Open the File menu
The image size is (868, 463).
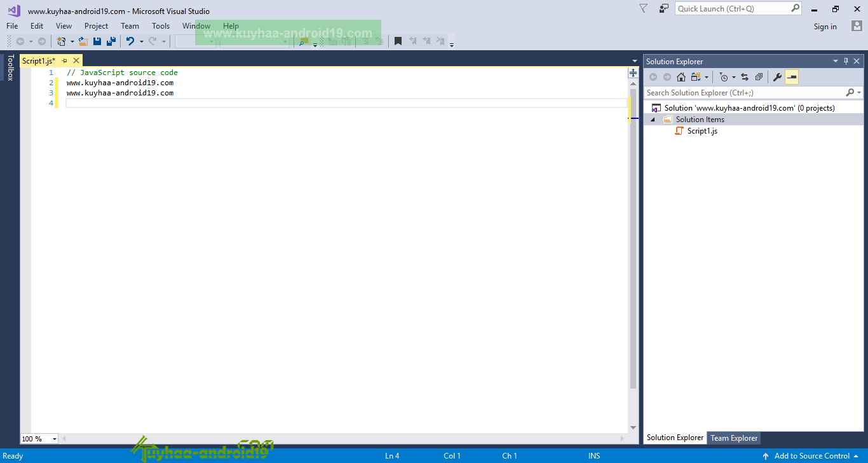pyautogui.click(x=12, y=26)
